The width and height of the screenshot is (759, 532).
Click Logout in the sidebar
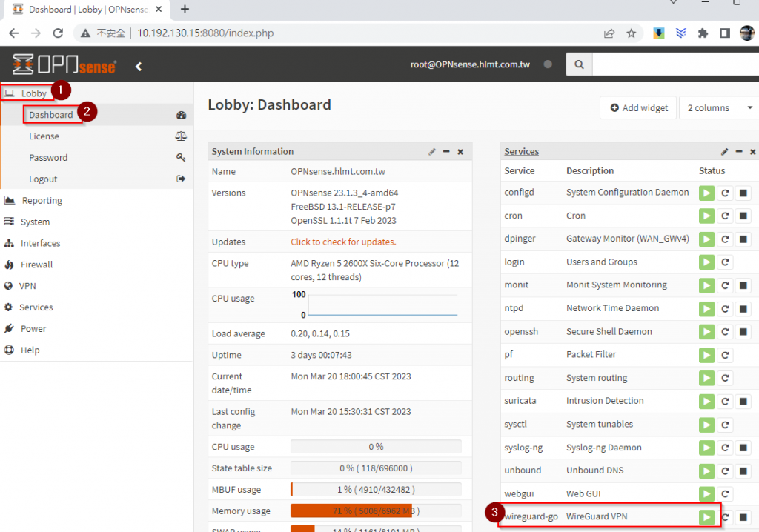(x=43, y=179)
